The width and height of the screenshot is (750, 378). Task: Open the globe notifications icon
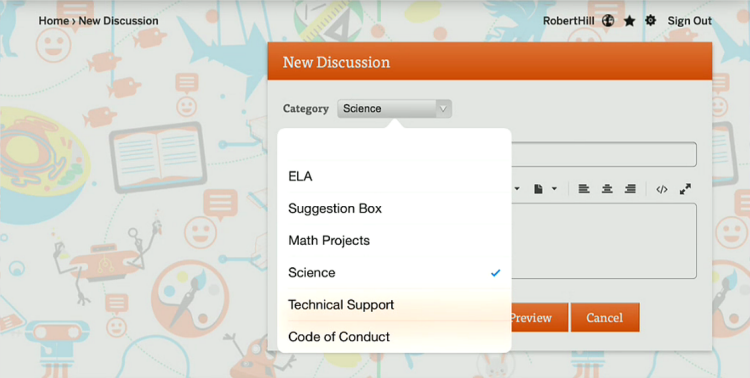pyautogui.click(x=608, y=21)
